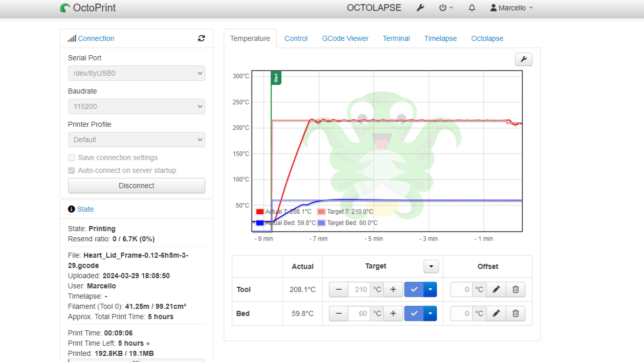Increase the Bed target with the plus stepper
Screen dimensions: 644x362
coord(393,313)
